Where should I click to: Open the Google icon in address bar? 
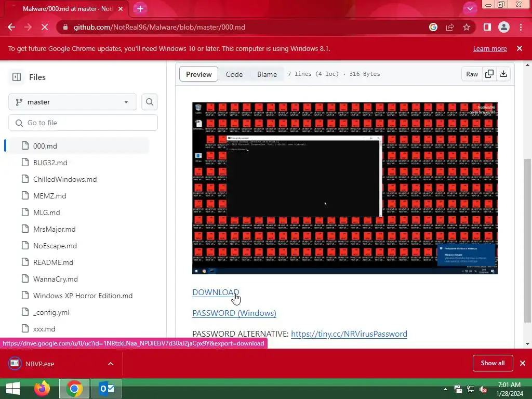click(x=433, y=27)
